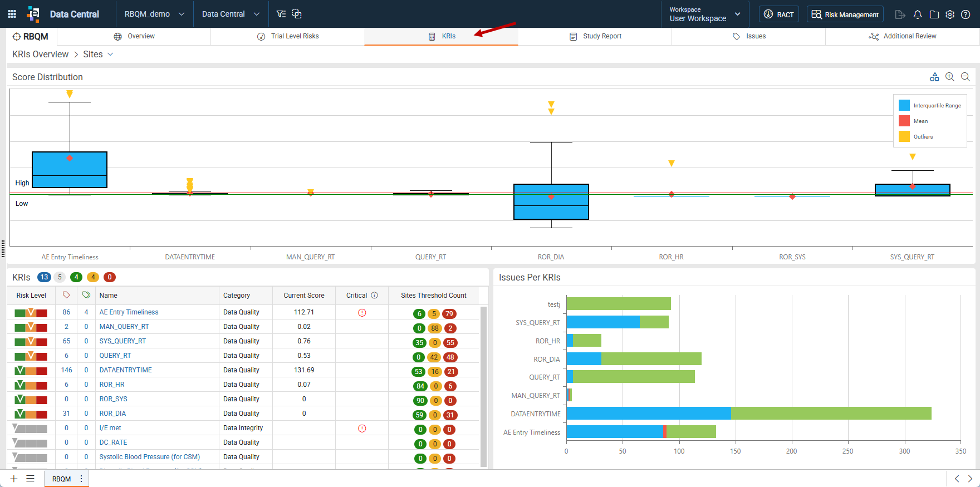Filter KRIs by the gray 5 badge

(x=60, y=277)
